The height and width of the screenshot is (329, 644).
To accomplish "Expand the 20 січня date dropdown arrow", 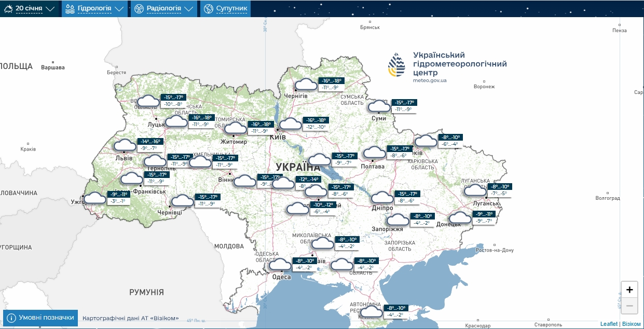I will click(50, 9).
